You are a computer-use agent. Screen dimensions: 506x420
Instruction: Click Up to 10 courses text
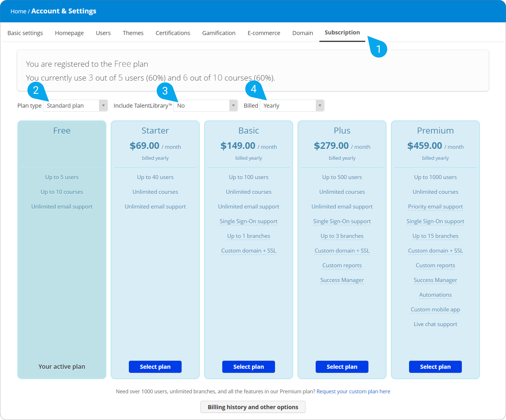pyautogui.click(x=62, y=192)
